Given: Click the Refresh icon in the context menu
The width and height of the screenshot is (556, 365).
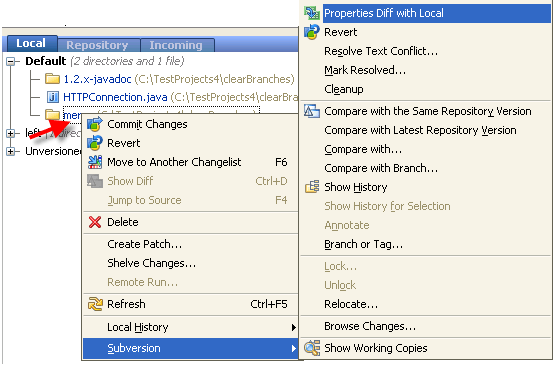Looking at the screenshot, I should pyautogui.click(x=95, y=304).
